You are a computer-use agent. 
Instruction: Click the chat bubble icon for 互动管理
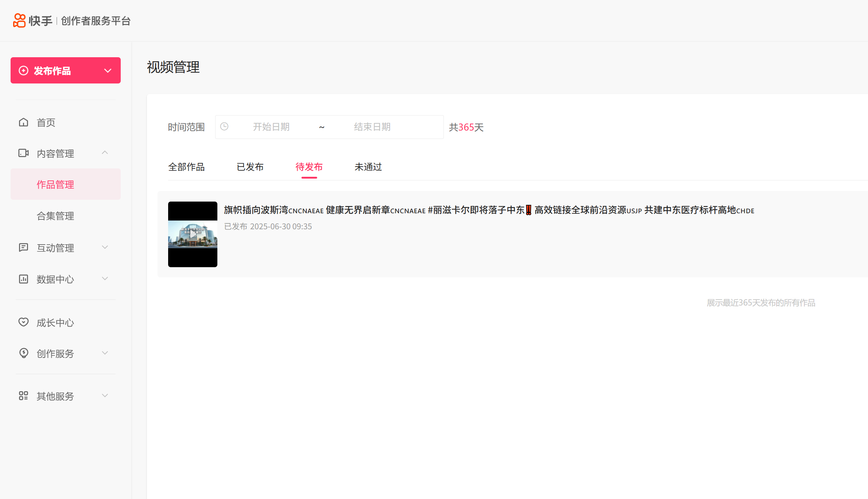[23, 248]
